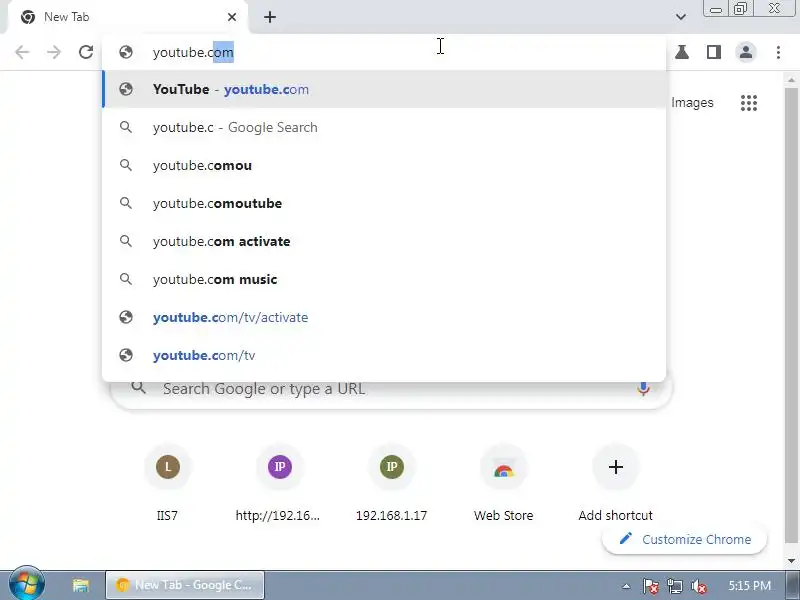Viewport: 800px width, 600px height.
Task: Open Chrome three-dot menu
Action: point(778,52)
